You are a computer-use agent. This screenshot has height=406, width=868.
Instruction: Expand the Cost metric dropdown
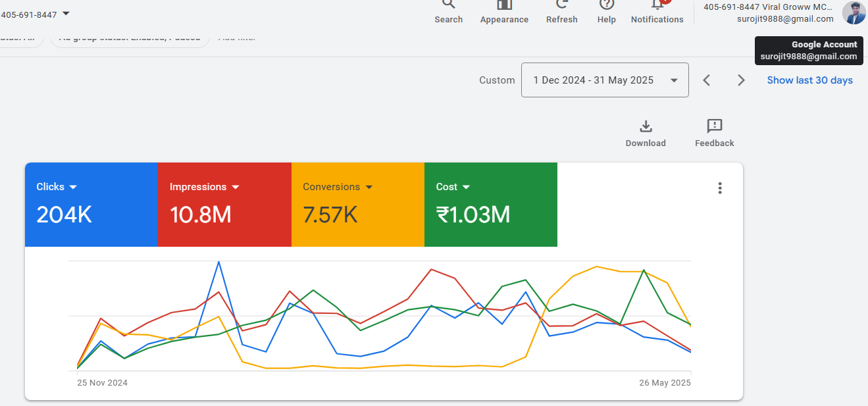click(467, 188)
